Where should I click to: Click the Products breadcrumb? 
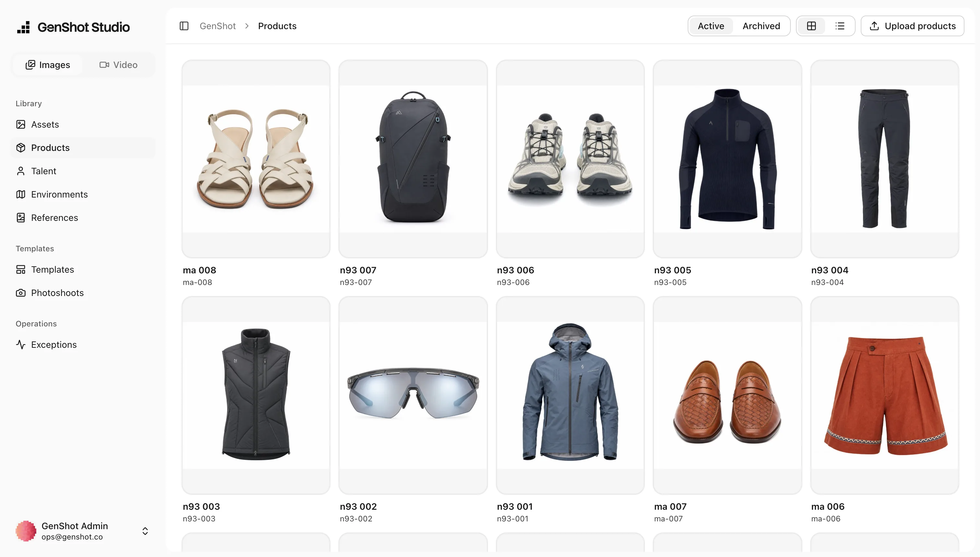click(x=277, y=26)
